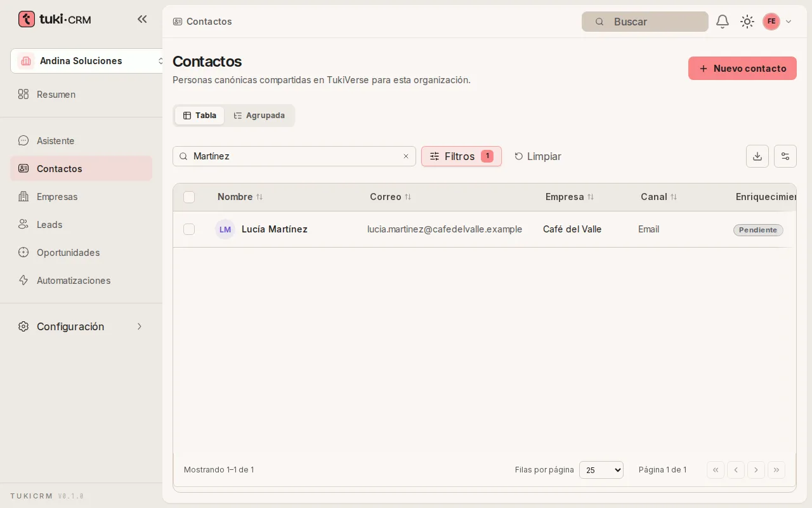Screen dimensions: 812x508
Task: Open Automatizaciones in the sidebar
Action: tap(81, 281)
